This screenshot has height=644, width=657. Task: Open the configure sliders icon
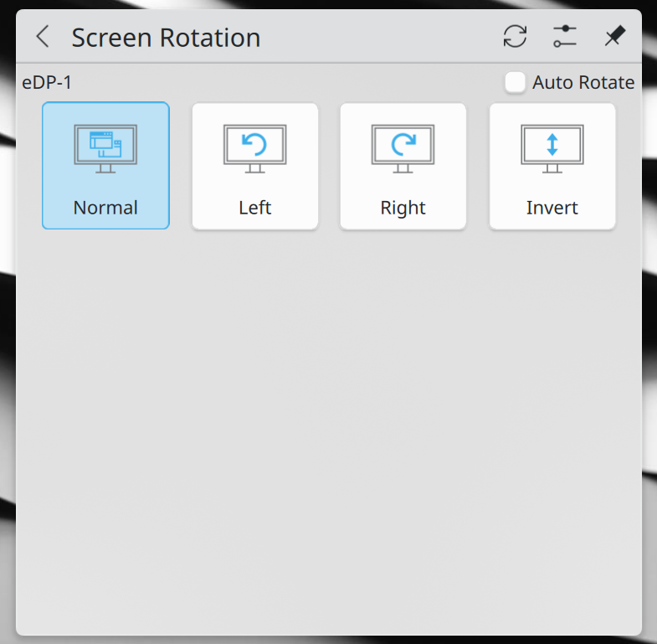click(564, 37)
